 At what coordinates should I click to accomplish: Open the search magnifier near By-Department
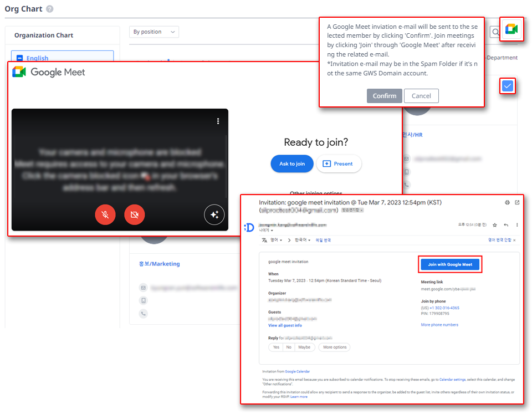click(495, 32)
